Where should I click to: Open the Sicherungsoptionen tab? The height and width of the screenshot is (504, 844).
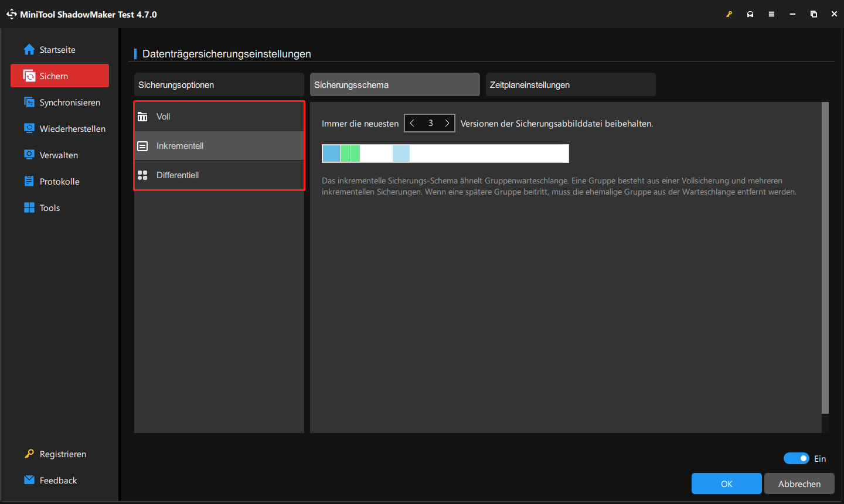click(x=219, y=84)
